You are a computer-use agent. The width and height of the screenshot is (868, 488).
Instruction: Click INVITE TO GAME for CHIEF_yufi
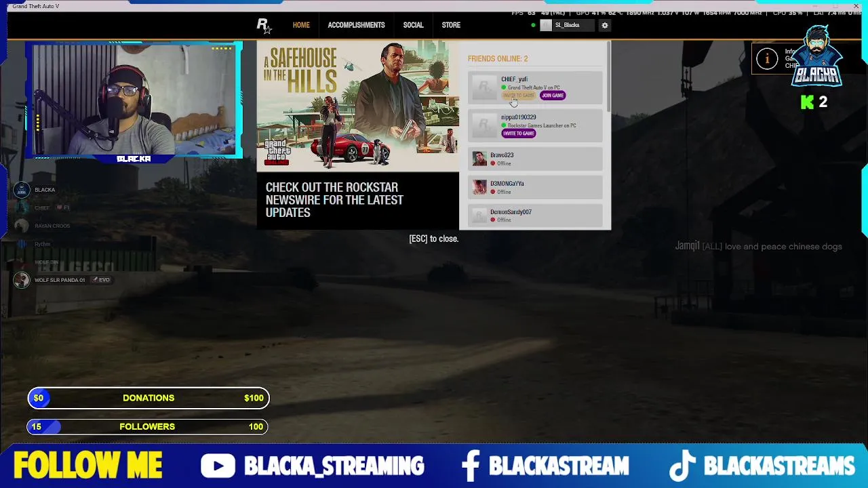coord(519,96)
